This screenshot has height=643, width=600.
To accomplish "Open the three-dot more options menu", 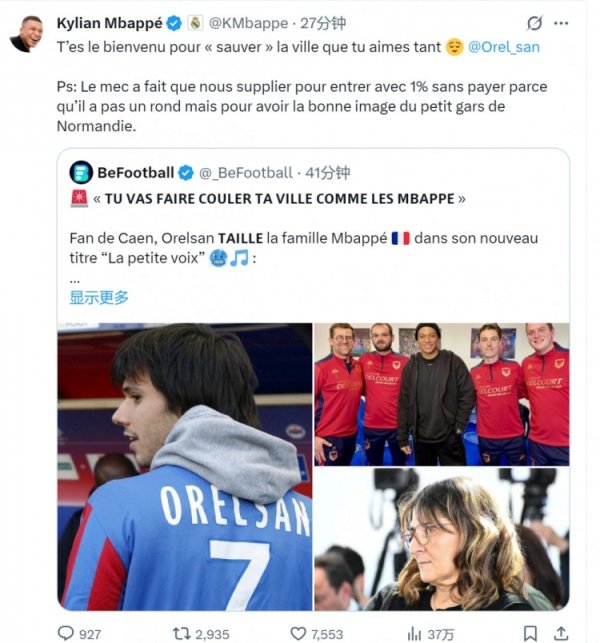I will tap(567, 23).
